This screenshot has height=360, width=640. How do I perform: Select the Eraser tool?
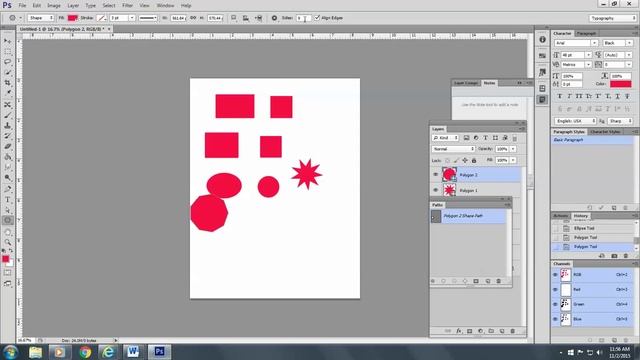(7, 147)
